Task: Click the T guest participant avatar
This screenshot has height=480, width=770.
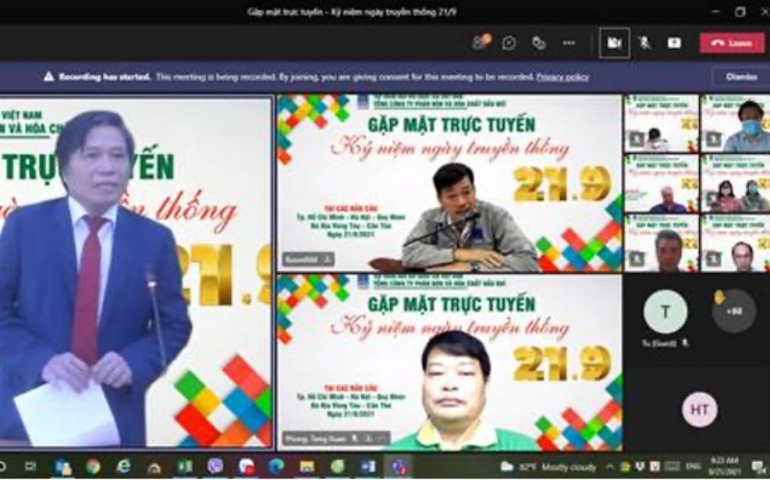Action: point(665,311)
